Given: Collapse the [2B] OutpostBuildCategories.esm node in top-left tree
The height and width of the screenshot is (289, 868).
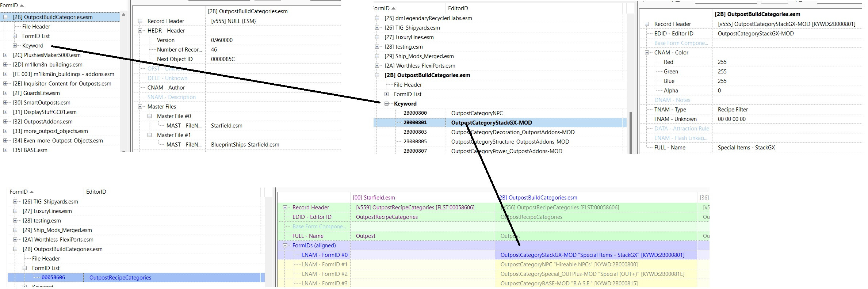Looking at the screenshot, I should (5, 17).
